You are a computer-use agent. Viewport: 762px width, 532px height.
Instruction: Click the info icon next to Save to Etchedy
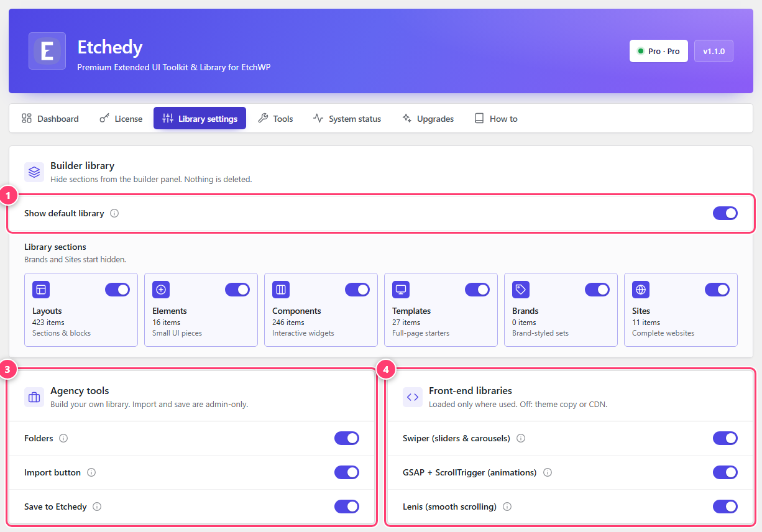click(x=97, y=507)
